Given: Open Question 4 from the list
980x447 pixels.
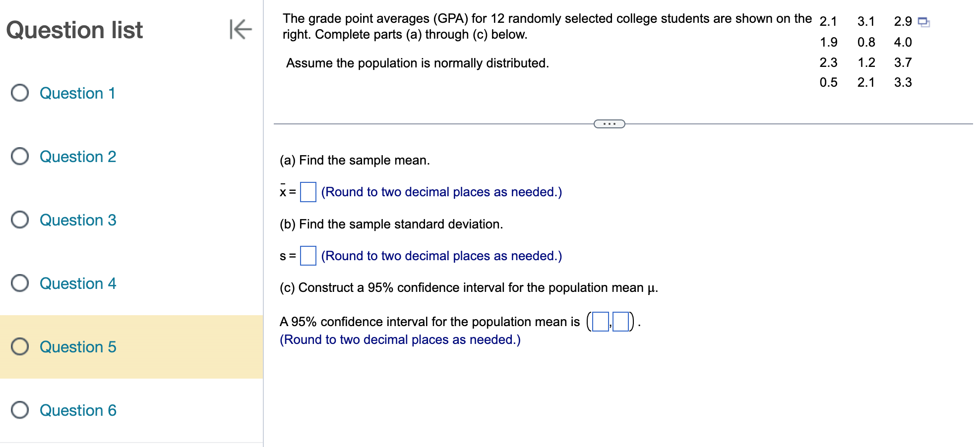Looking at the screenshot, I should (77, 283).
